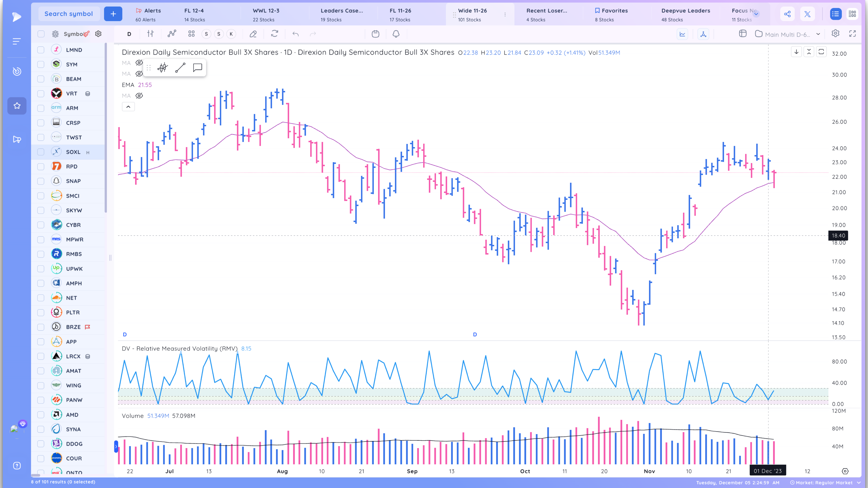Undo the last chart action
This screenshot has height=488, width=868.
295,34
